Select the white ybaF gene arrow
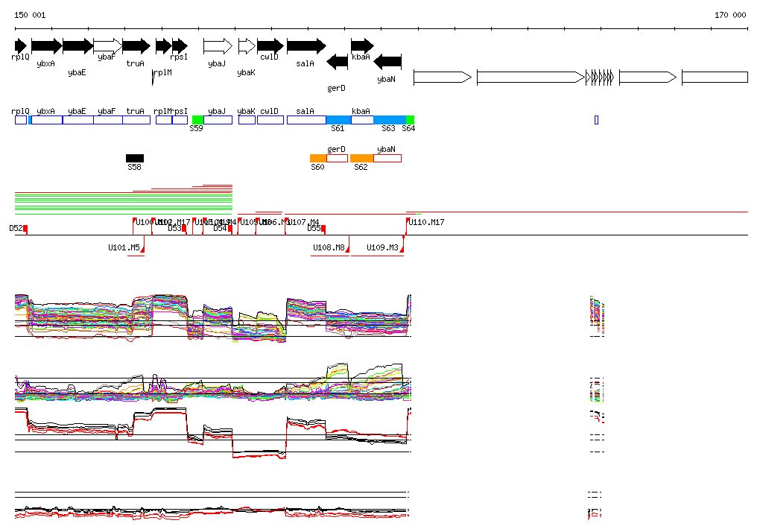The height and width of the screenshot is (532, 763). coord(108,46)
